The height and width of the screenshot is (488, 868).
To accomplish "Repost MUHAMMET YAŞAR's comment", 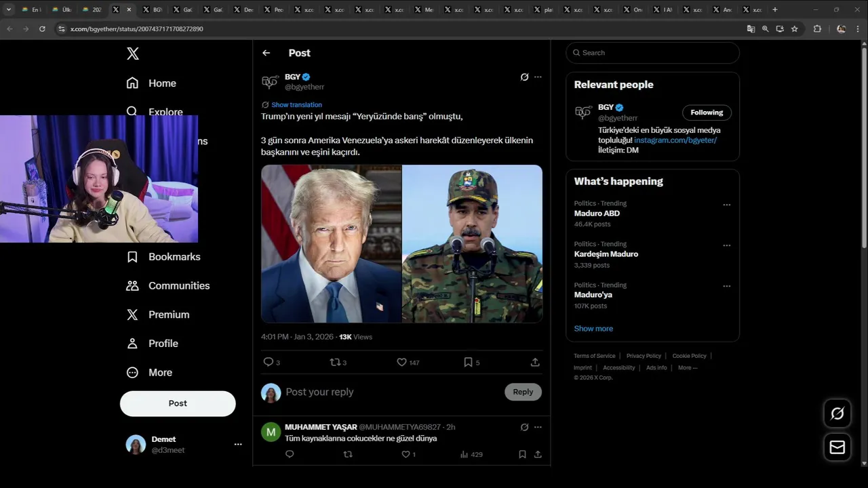I will [x=348, y=455].
